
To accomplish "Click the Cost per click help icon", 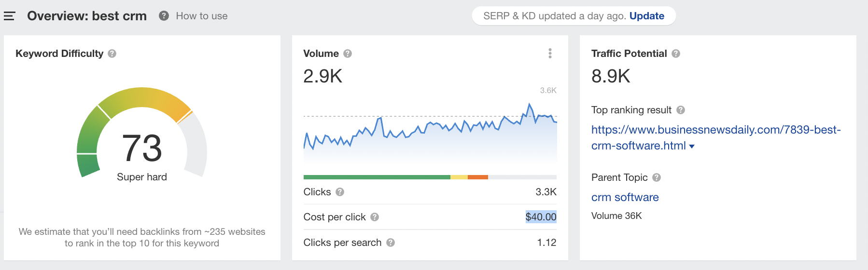I will (x=375, y=217).
